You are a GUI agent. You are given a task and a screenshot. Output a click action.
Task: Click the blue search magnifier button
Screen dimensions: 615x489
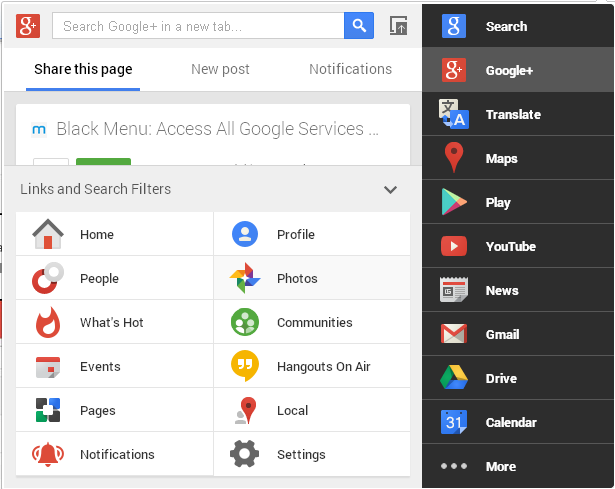[358, 26]
